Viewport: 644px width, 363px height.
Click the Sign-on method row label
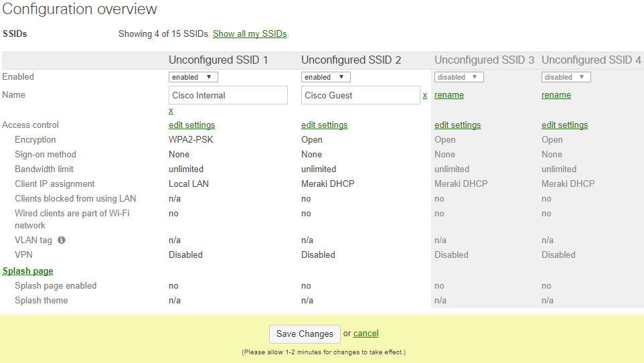(x=46, y=155)
